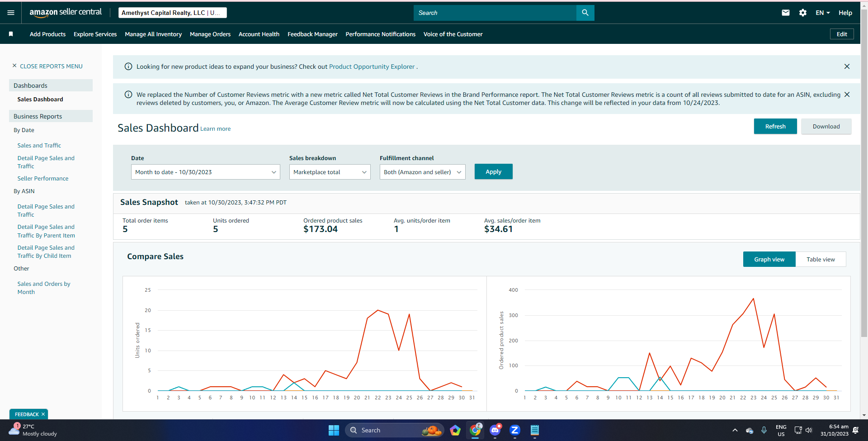Show hidden system tray icons

pyautogui.click(x=735, y=430)
